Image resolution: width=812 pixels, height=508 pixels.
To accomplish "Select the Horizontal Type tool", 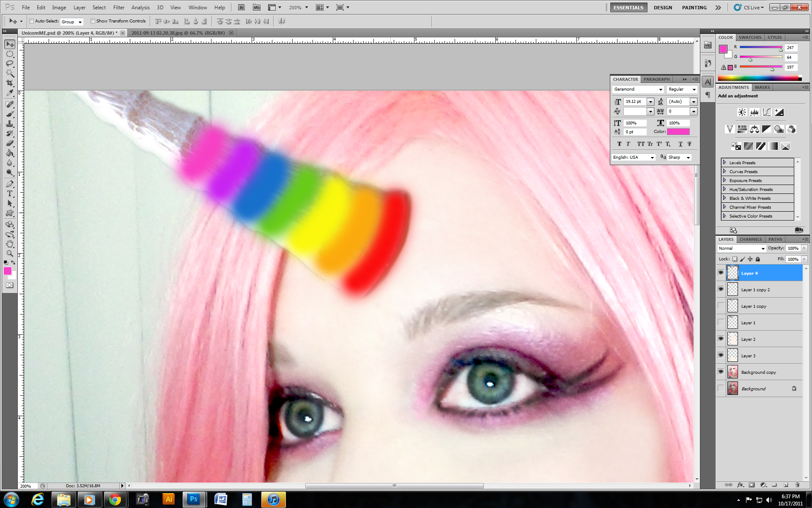I will point(10,193).
